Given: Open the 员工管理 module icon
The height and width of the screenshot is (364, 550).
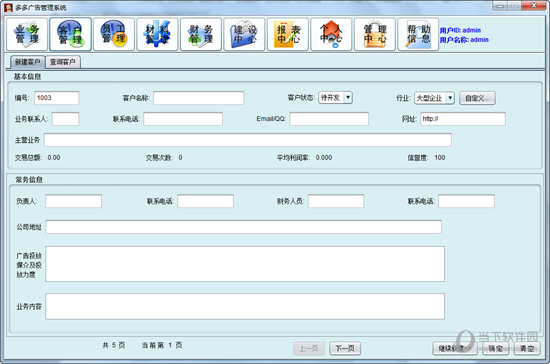Looking at the screenshot, I should 114,34.
